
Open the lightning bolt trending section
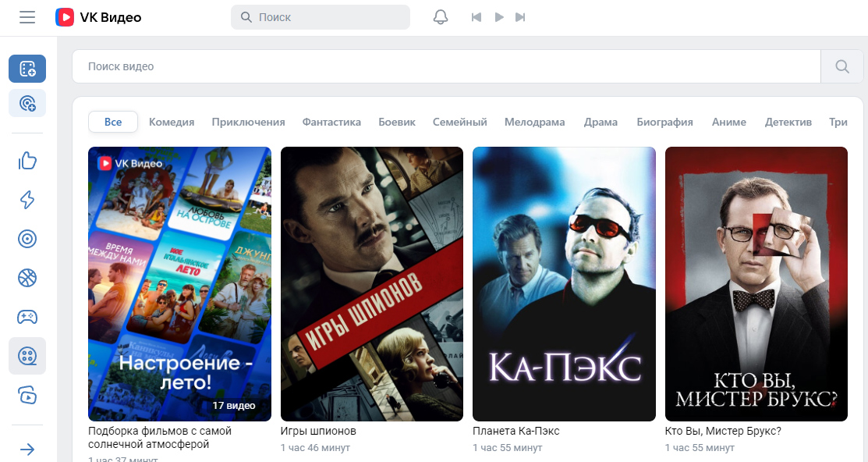pos(27,200)
